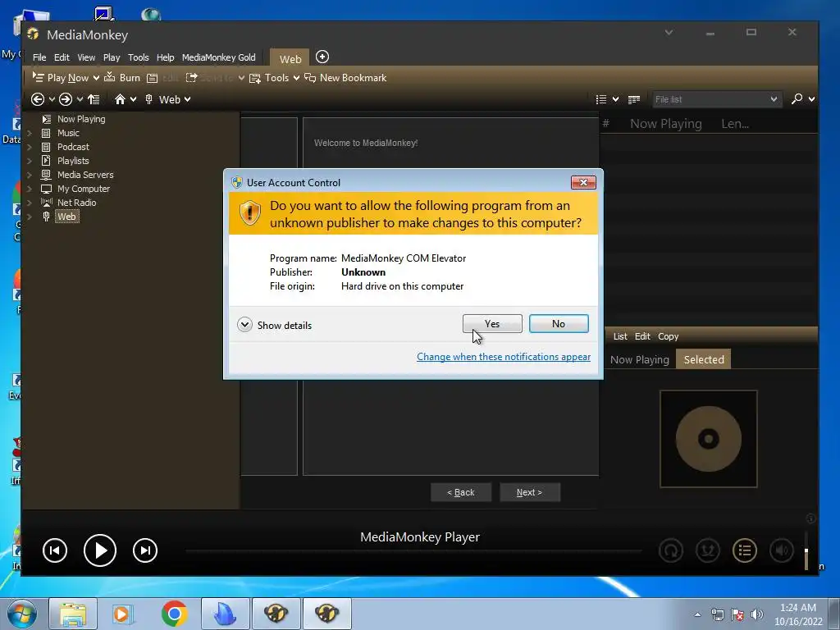Open Change when these notifications appear link

tap(504, 357)
